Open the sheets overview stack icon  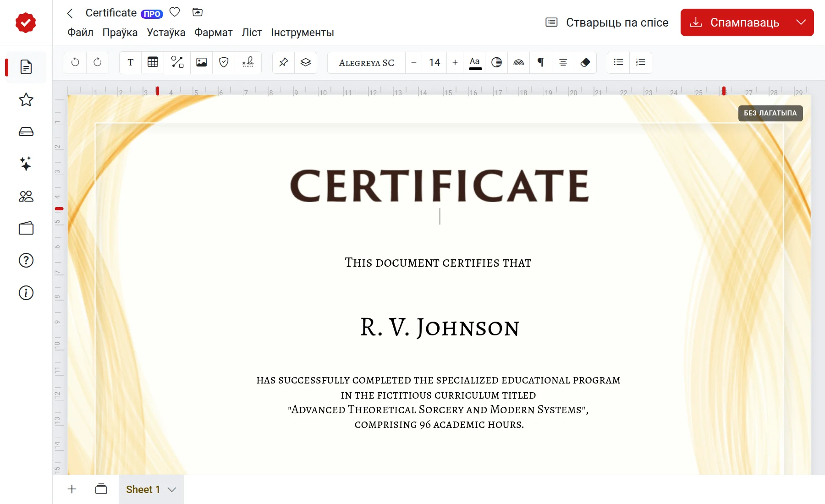[x=101, y=489]
